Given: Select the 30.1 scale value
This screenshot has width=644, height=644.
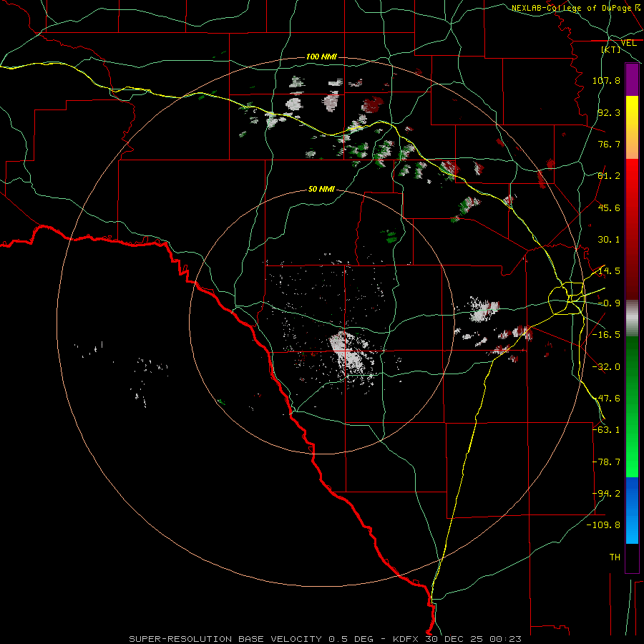Looking at the screenshot, I should [x=609, y=240].
